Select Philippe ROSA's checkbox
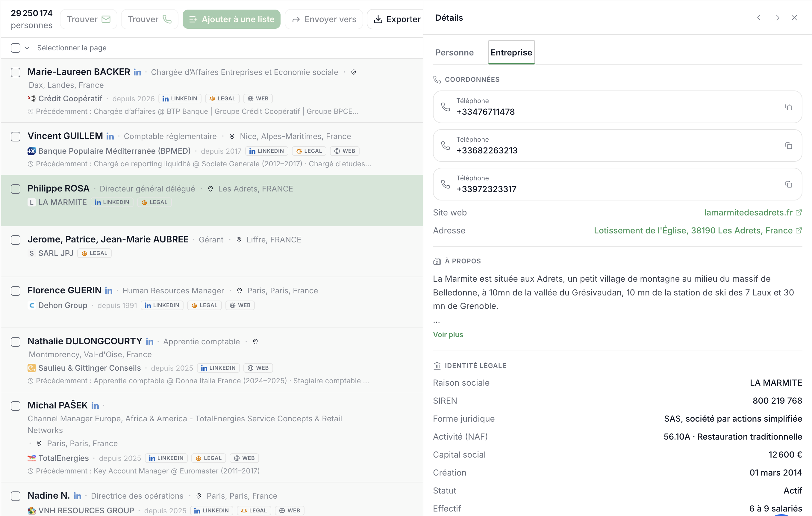This screenshot has height=516, width=812. click(16, 189)
